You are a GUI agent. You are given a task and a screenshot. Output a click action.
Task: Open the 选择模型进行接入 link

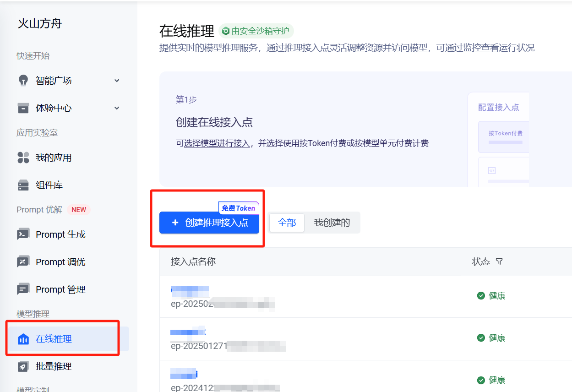tap(217, 143)
